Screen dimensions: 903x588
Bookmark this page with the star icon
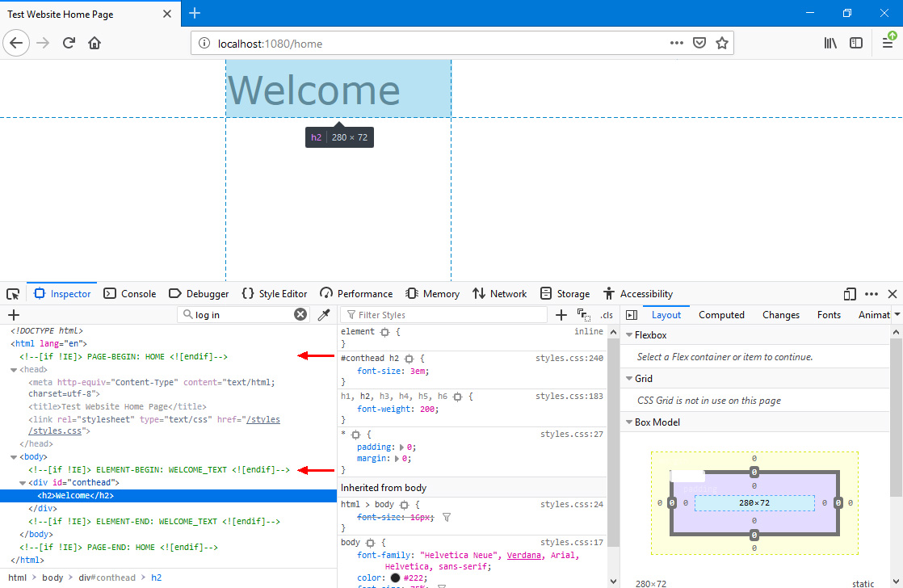pyautogui.click(x=721, y=43)
